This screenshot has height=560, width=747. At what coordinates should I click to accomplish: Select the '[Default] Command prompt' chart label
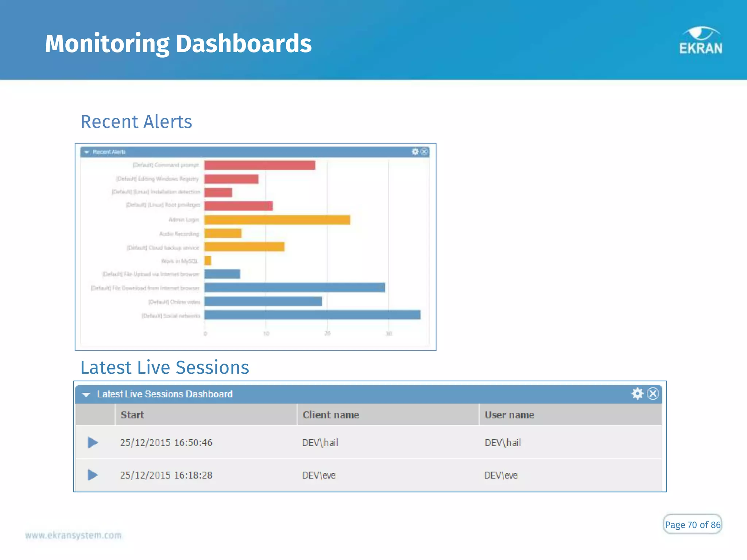click(166, 165)
